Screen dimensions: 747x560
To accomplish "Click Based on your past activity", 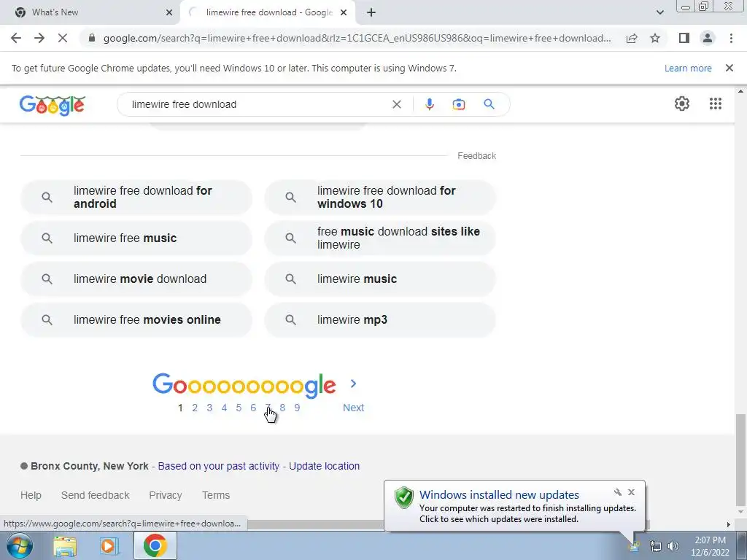I will click(x=219, y=466).
